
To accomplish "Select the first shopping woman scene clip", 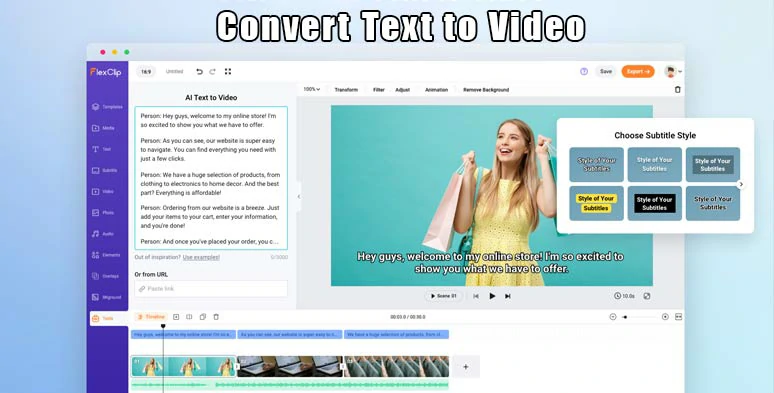I will (184, 367).
